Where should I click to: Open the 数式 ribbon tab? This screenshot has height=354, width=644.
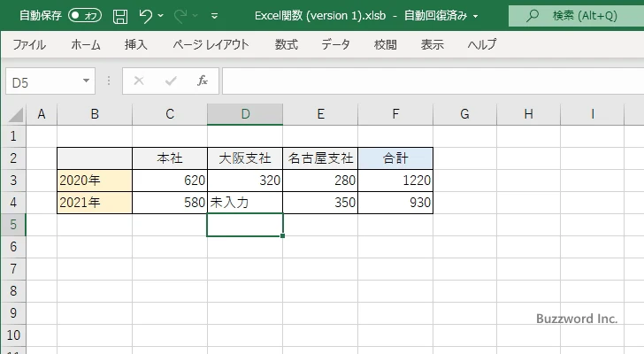287,44
